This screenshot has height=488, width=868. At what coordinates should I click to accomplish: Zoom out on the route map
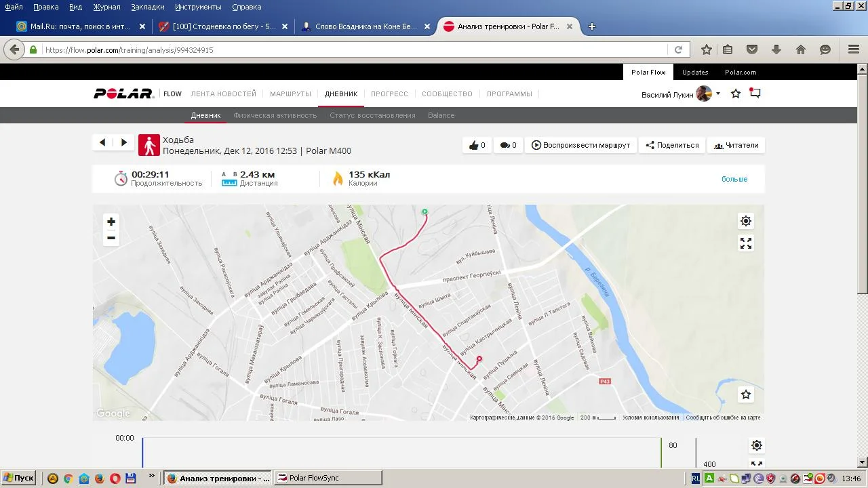111,238
